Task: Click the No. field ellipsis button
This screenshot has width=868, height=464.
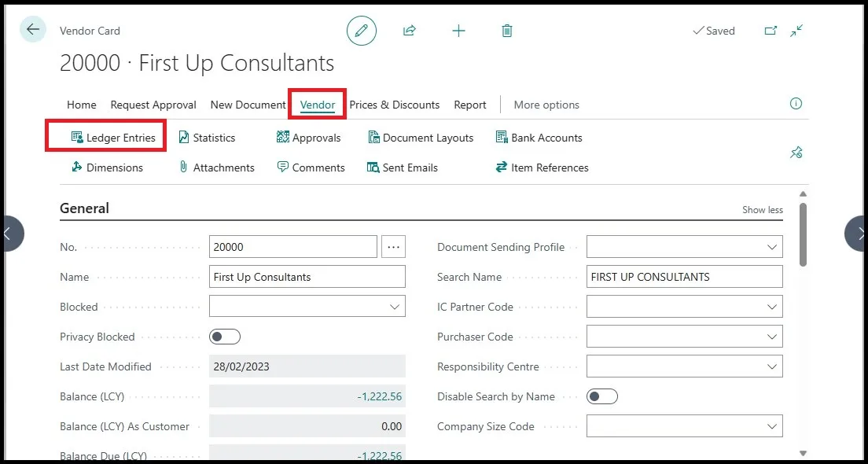Action: click(x=394, y=247)
